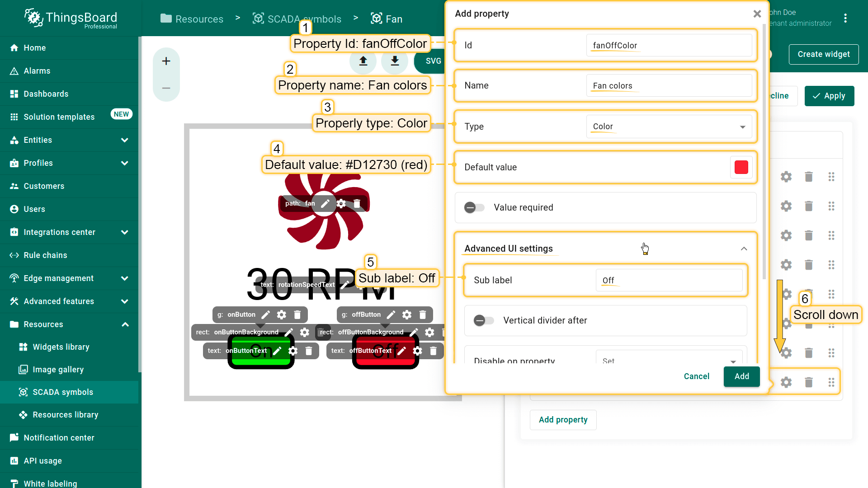Collapse the Advanced UI settings section

pos(744,249)
